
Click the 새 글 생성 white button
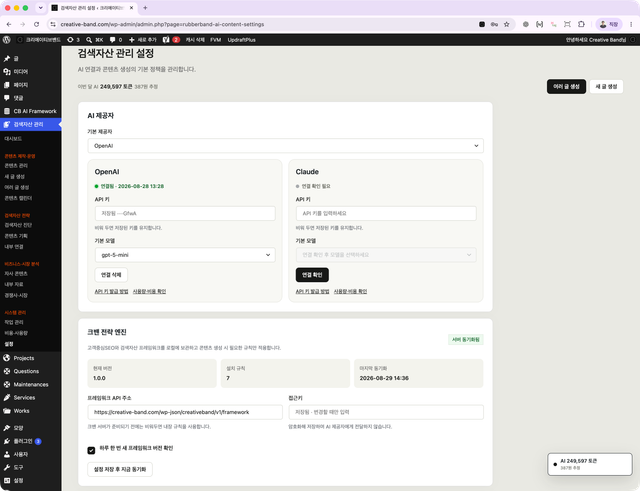pos(606,87)
